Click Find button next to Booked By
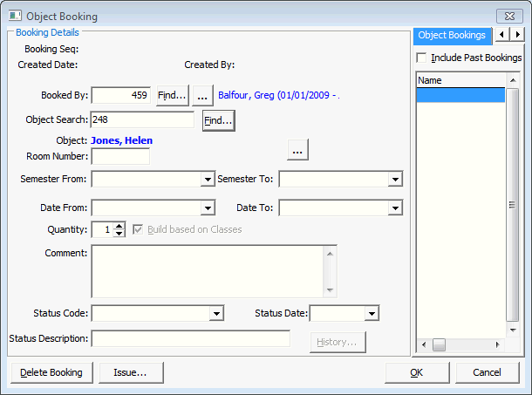 pos(173,96)
